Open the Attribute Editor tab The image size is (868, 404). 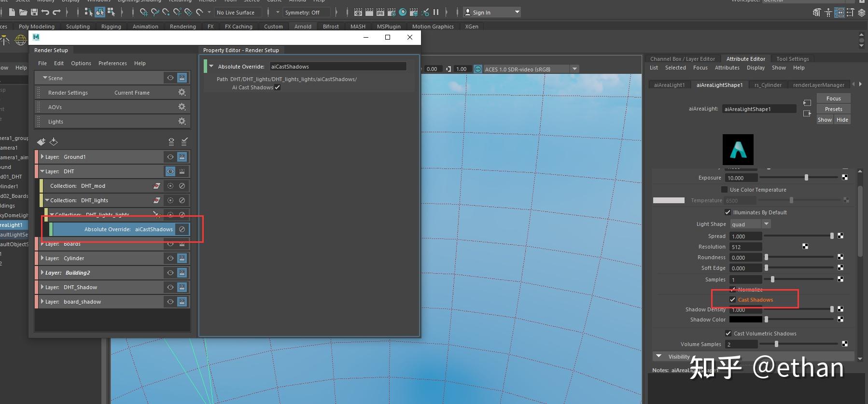point(745,59)
